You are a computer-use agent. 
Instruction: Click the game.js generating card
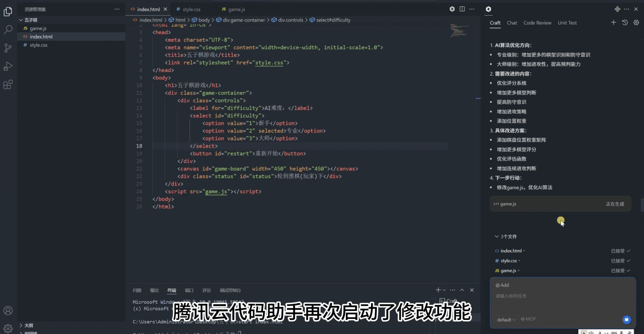click(560, 204)
